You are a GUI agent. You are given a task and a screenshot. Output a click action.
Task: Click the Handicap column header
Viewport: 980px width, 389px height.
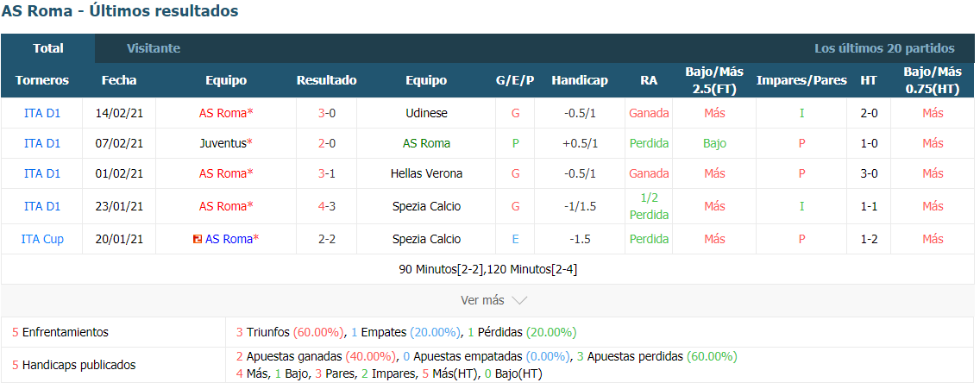[x=580, y=80]
